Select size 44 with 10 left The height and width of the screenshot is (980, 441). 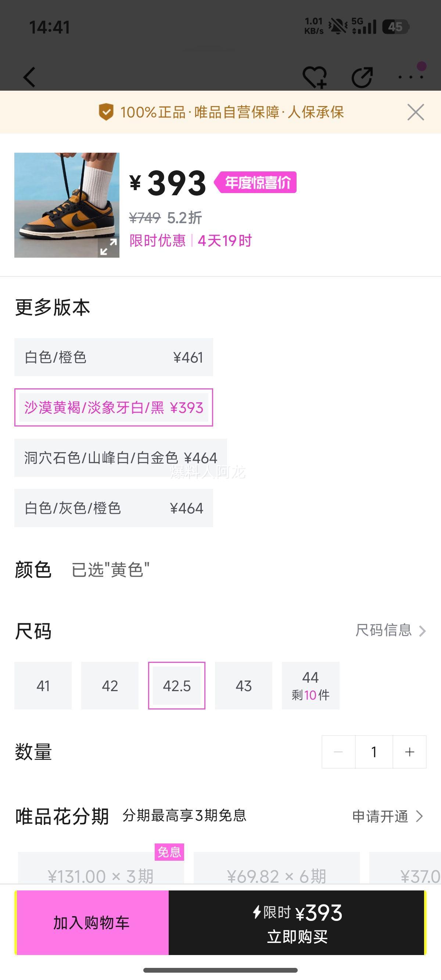311,686
